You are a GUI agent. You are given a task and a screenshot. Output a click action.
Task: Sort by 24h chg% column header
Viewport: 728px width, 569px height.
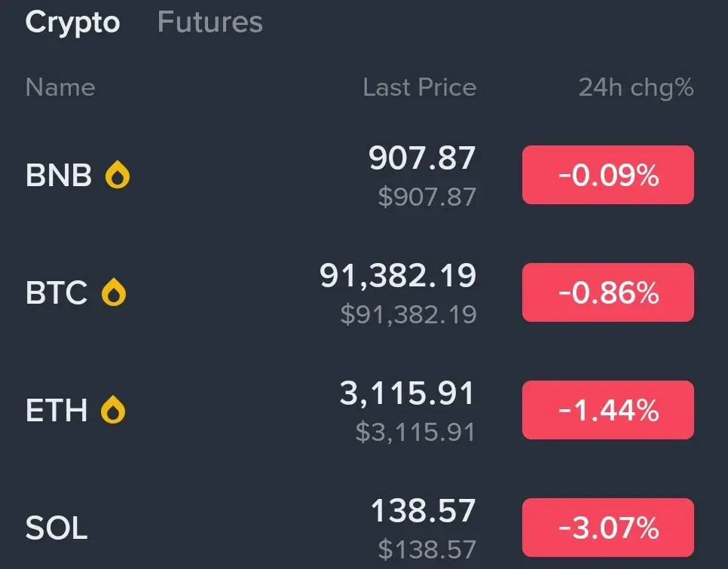click(635, 87)
